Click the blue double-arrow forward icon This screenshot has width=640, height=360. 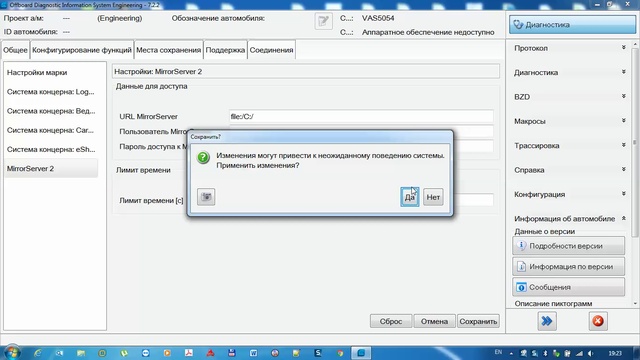click(547, 321)
